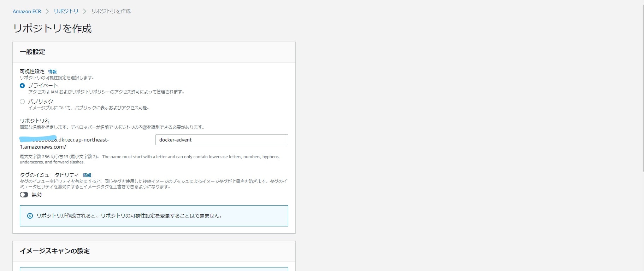Viewport: 644px width, 271px height.
Task: Click the name rules hint text about lowercase letters
Action: [x=150, y=159]
